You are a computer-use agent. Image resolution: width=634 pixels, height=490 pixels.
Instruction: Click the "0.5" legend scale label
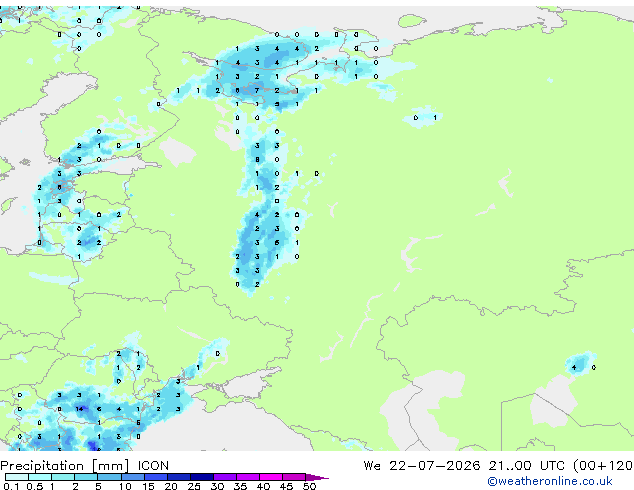tap(35, 486)
